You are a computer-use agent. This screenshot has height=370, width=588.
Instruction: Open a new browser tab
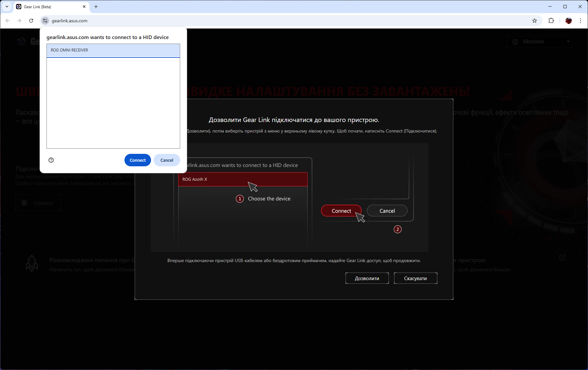(96, 7)
